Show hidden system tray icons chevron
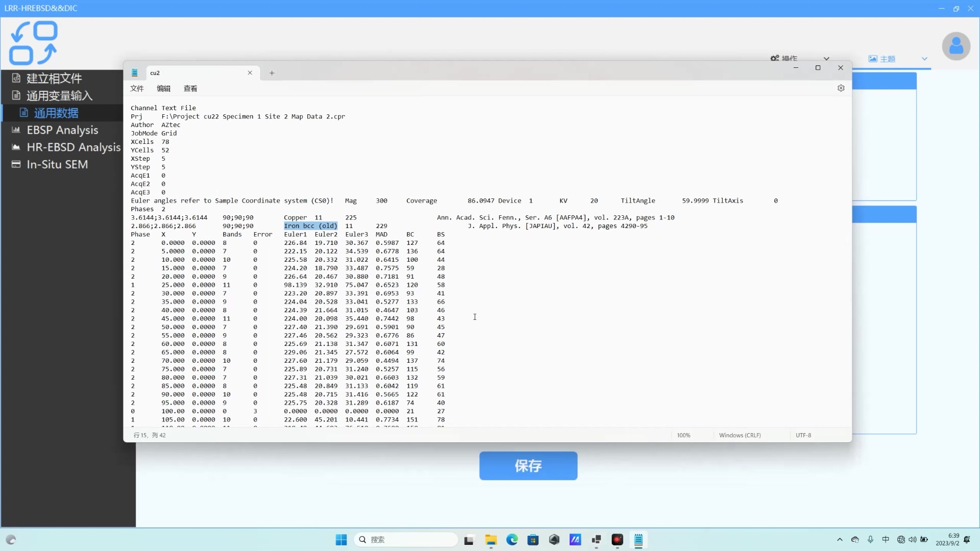The height and width of the screenshot is (551, 980). (840, 539)
